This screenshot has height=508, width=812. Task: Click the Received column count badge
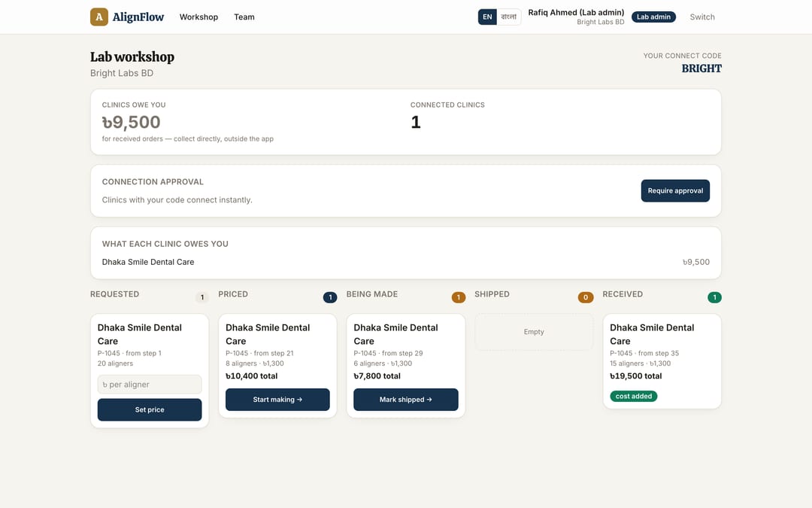click(x=715, y=297)
